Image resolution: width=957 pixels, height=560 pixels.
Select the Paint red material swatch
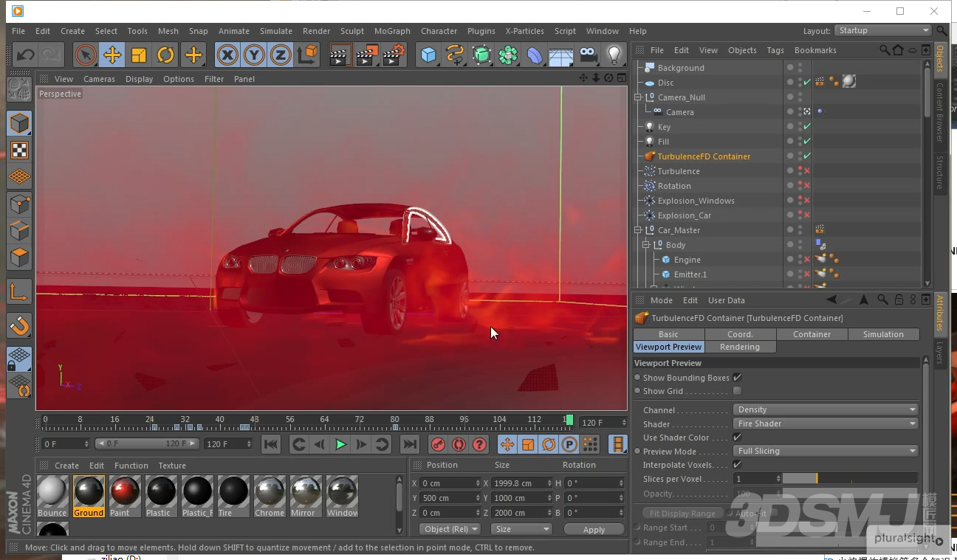[125, 497]
